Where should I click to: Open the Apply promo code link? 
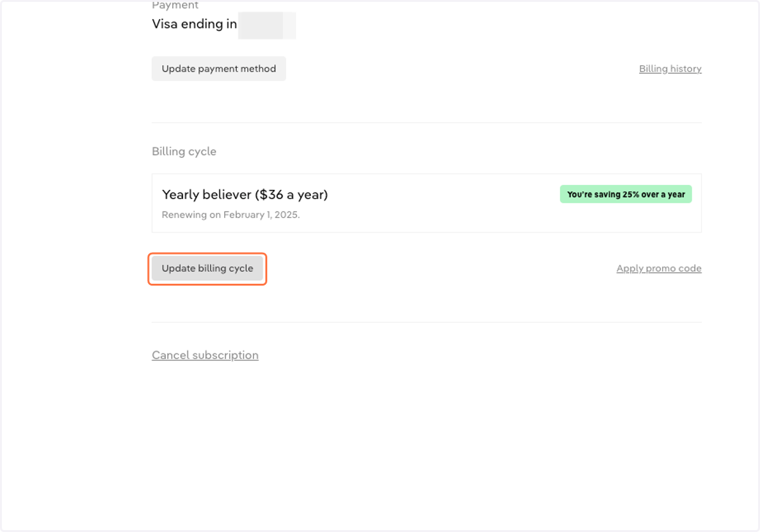point(659,269)
